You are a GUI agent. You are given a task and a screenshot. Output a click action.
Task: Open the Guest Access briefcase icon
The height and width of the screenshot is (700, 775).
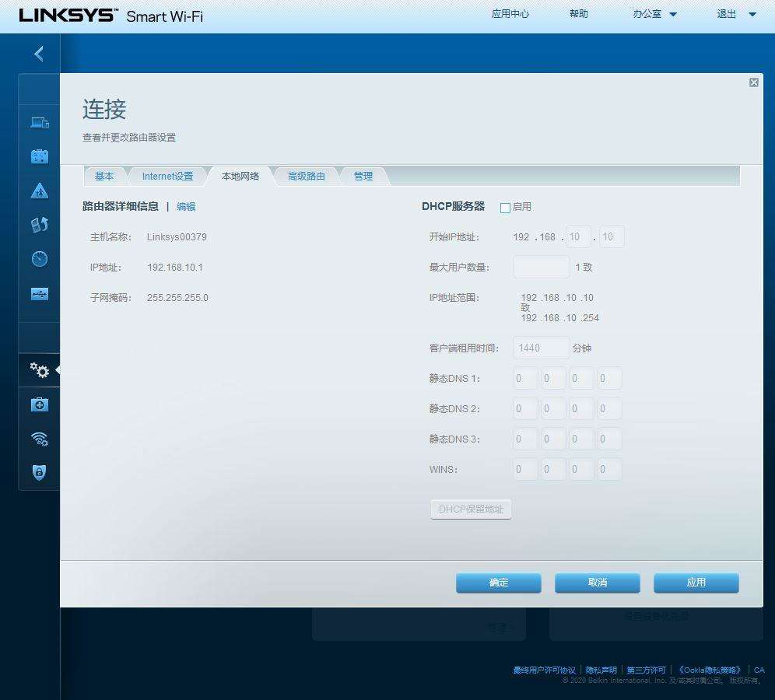(40, 156)
